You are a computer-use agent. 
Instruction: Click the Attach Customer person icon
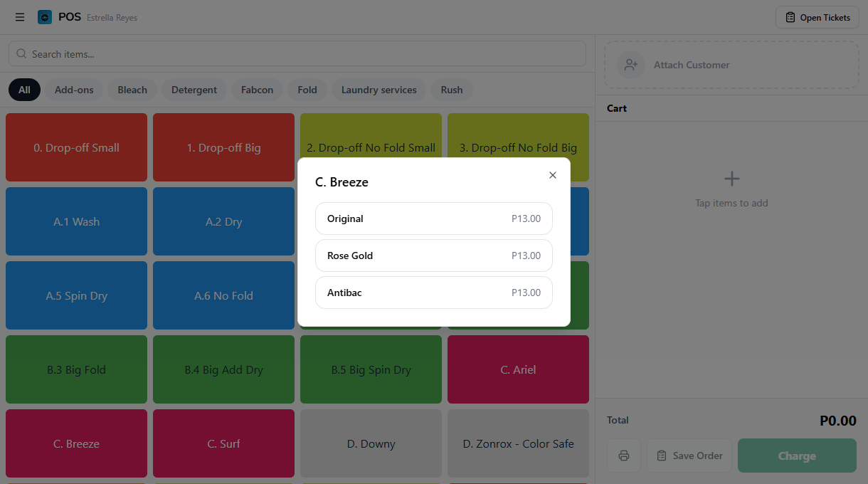coord(631,65)
